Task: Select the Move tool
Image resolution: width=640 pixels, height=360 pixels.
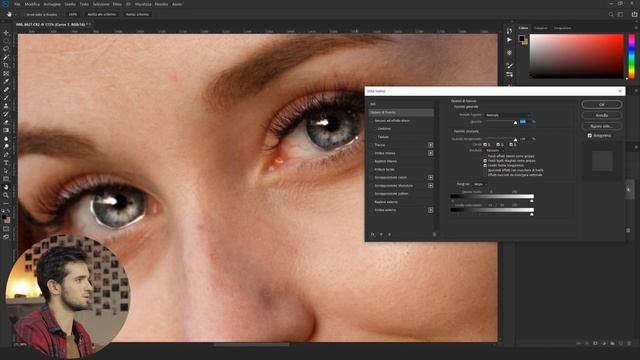Action: [x=6, y=33]
